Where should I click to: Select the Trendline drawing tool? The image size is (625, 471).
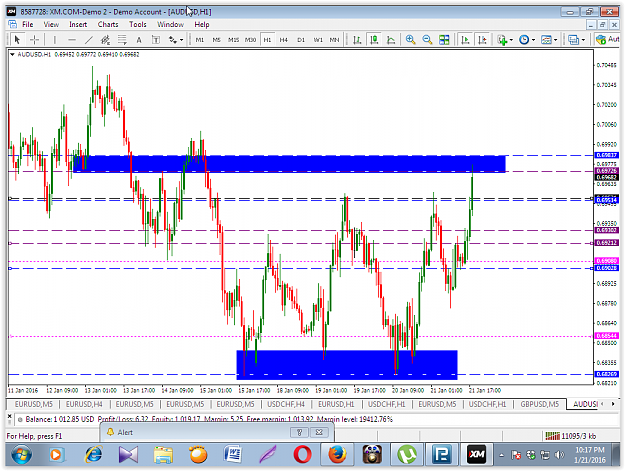pos(88,39)
